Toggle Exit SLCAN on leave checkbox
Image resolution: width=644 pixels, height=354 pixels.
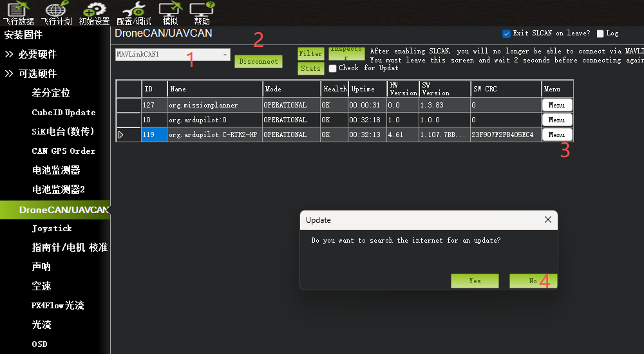pos(506,33)
